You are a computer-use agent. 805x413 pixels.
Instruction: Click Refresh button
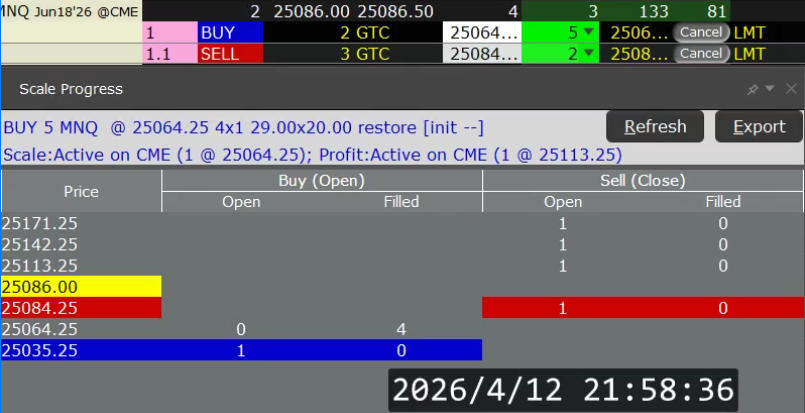click(655, 127)
